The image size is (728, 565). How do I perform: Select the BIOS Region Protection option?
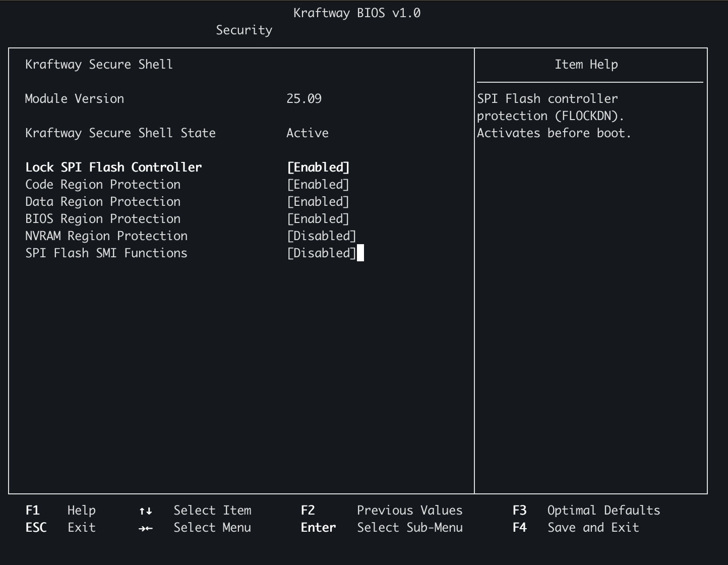pos(103,219)
